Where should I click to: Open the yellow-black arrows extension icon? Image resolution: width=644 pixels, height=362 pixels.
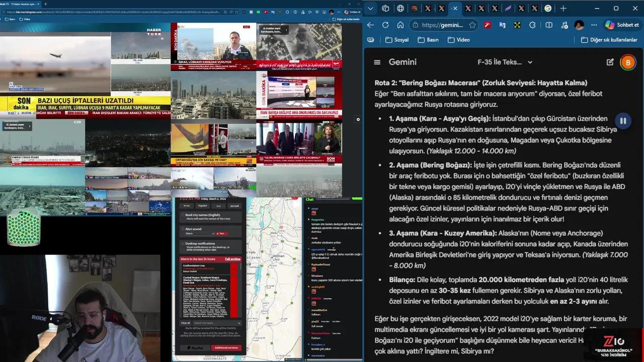[517, 25]
